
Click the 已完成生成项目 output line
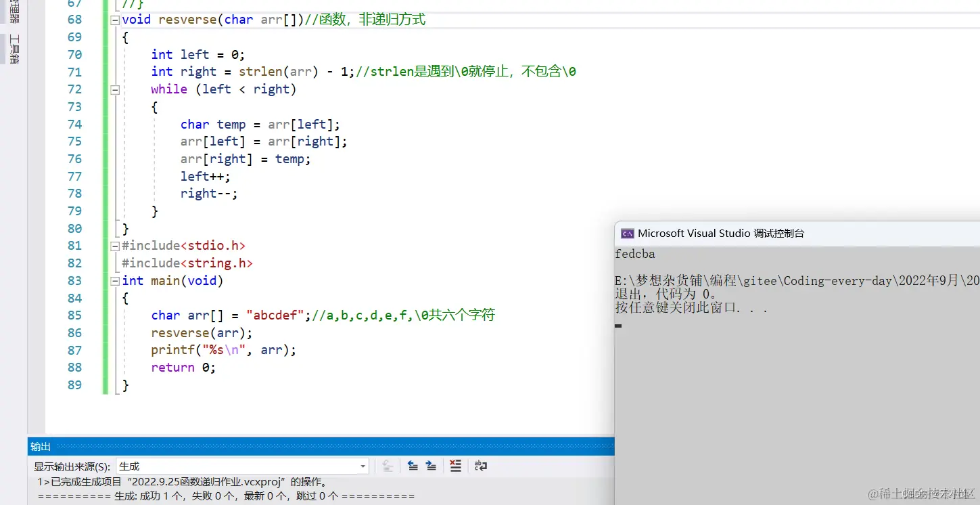point(183,482)
